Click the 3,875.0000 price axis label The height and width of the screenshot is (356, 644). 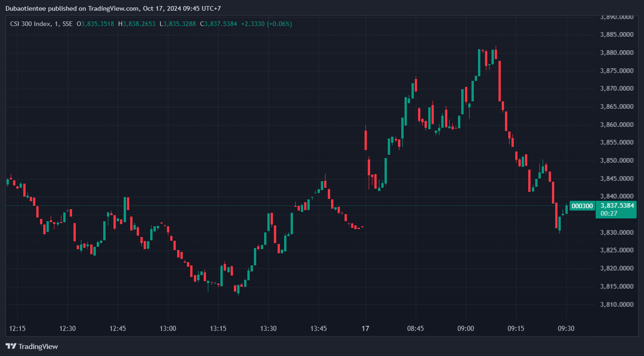(x=617, y=71)
